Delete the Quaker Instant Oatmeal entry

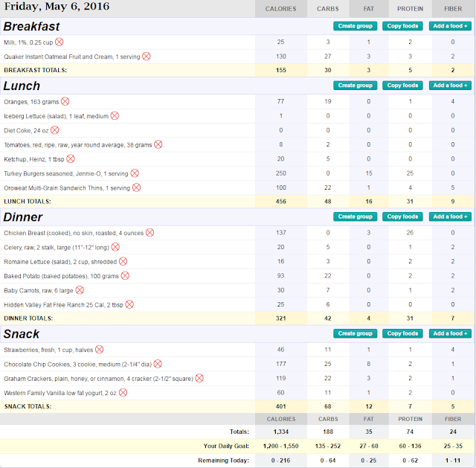click(147, 57)
